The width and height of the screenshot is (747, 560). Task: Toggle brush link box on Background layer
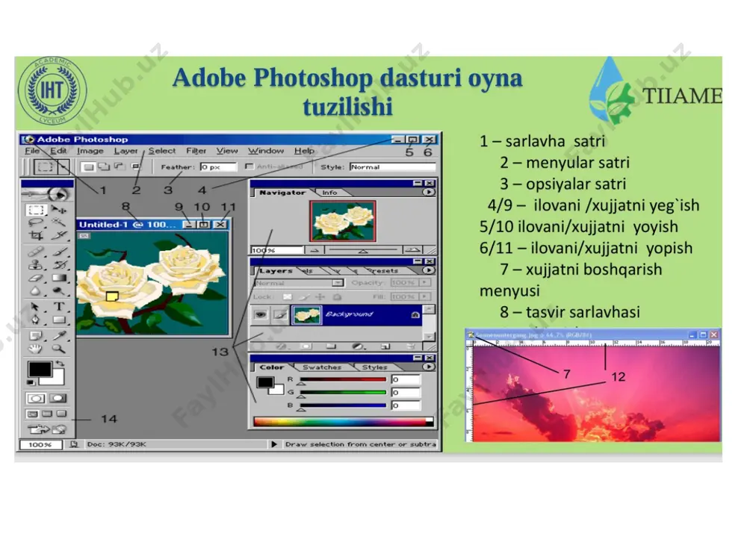281,315
